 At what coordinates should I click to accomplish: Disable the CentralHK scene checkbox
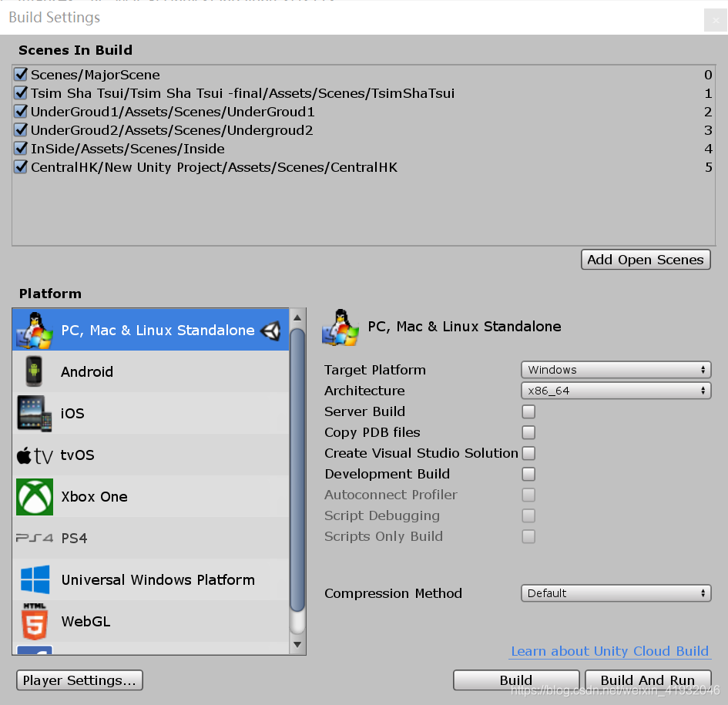(x=21, y=167)
